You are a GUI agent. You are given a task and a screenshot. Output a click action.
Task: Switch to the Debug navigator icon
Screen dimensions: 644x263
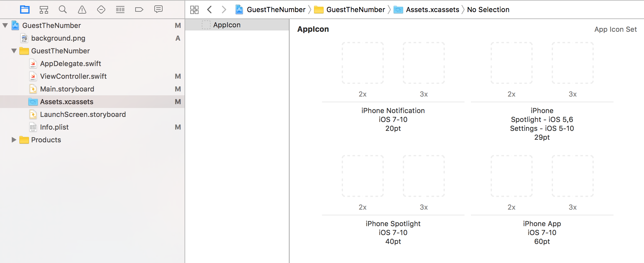[x=120, y=10]
